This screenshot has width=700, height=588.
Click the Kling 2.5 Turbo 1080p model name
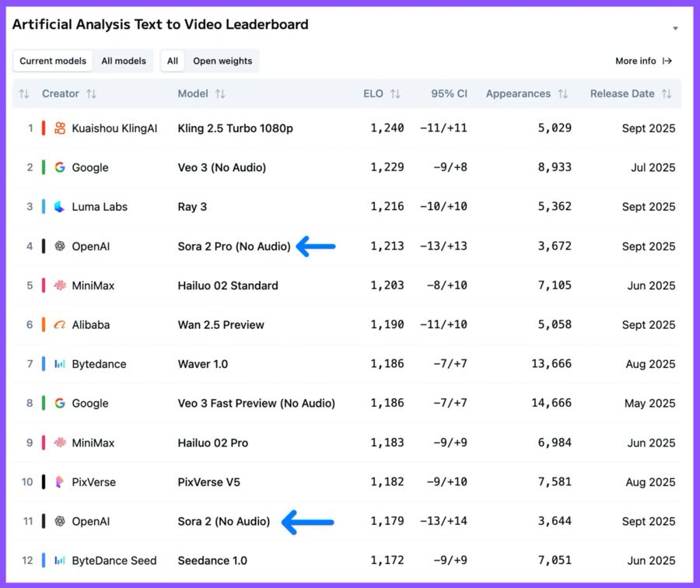(235, 128)
